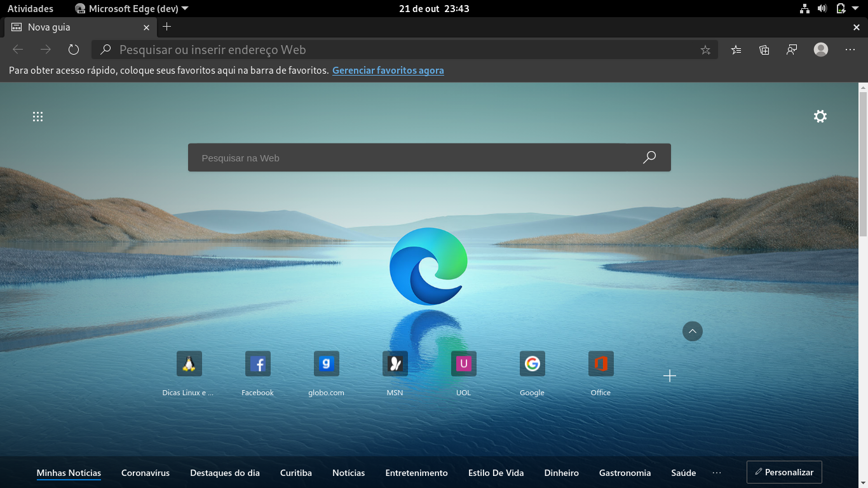
Task: Open the Favorites list toolbar icon
Action: tap(736, 50)
